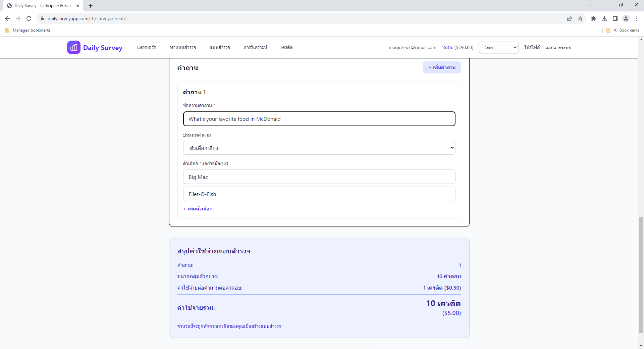This screenshot has width=644, height=349.
Task: Open Chrome's three-dot menu
Action: coord(637,18)
